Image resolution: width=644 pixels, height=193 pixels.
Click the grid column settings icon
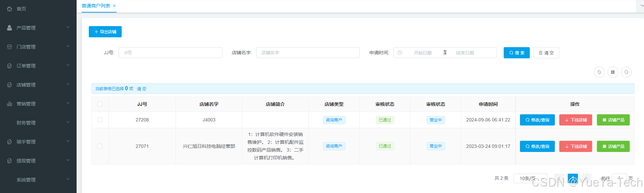pos(613,72)
